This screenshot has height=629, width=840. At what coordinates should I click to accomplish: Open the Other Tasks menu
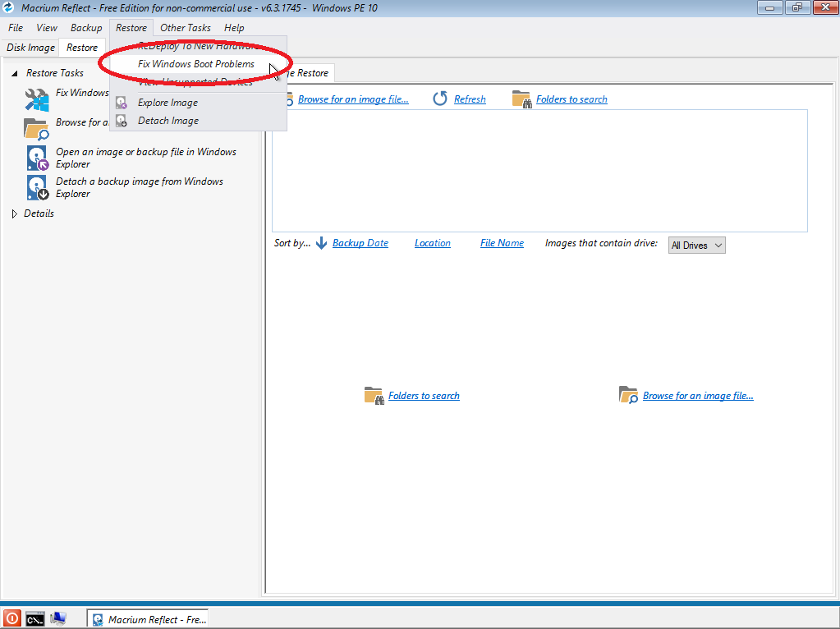click(186, 28)
